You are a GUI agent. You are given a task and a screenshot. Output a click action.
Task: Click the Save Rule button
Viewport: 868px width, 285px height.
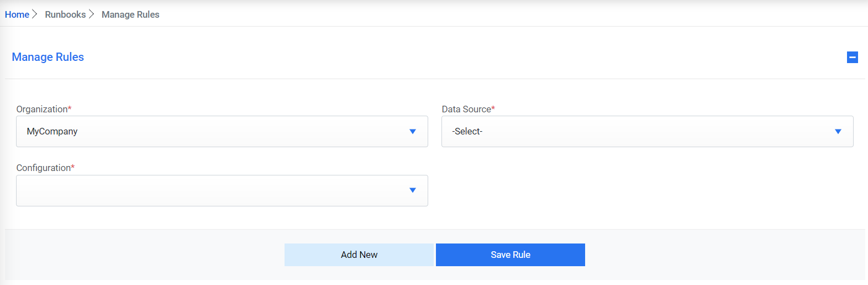(510, 255)
